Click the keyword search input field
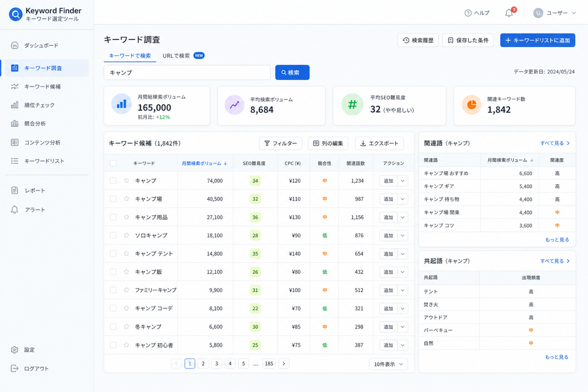The image size is (588, 392). (187, 72)
